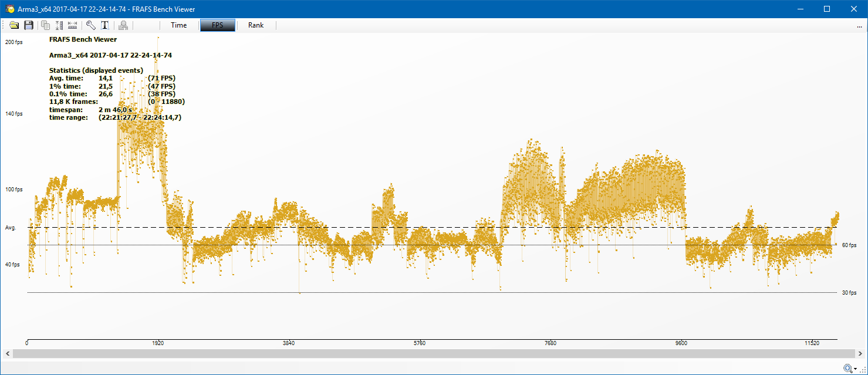Click the '3840' frame axis tick
The image size is (868, 375).
289,343
